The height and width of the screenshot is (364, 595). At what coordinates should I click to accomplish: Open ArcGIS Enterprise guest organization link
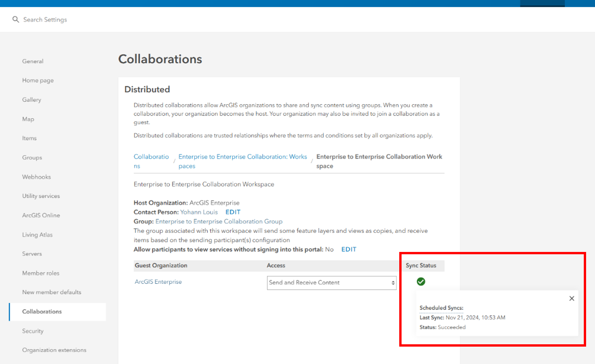pyautogui.click(x=158, y=282)
